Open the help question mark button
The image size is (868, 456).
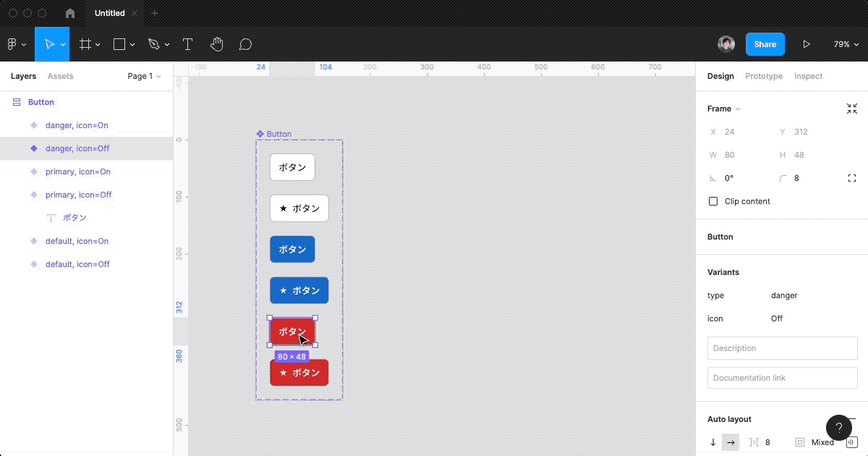pyautogui.click(x=838, y=428)
